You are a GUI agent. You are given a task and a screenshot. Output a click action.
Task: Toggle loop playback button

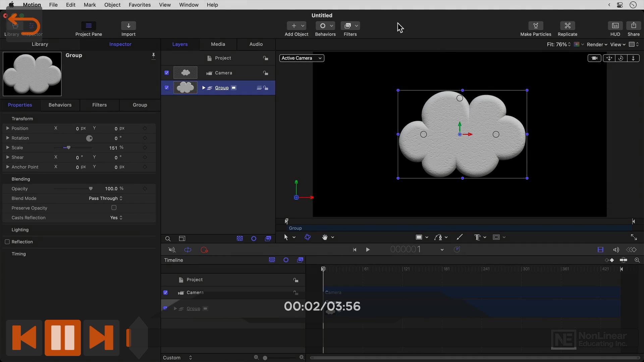(187, 250)
